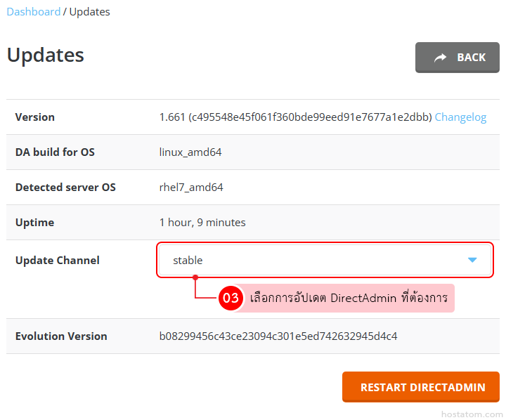
Task: Click the RESTART DIRECTADMIN button
Action: tap(420, 387)
